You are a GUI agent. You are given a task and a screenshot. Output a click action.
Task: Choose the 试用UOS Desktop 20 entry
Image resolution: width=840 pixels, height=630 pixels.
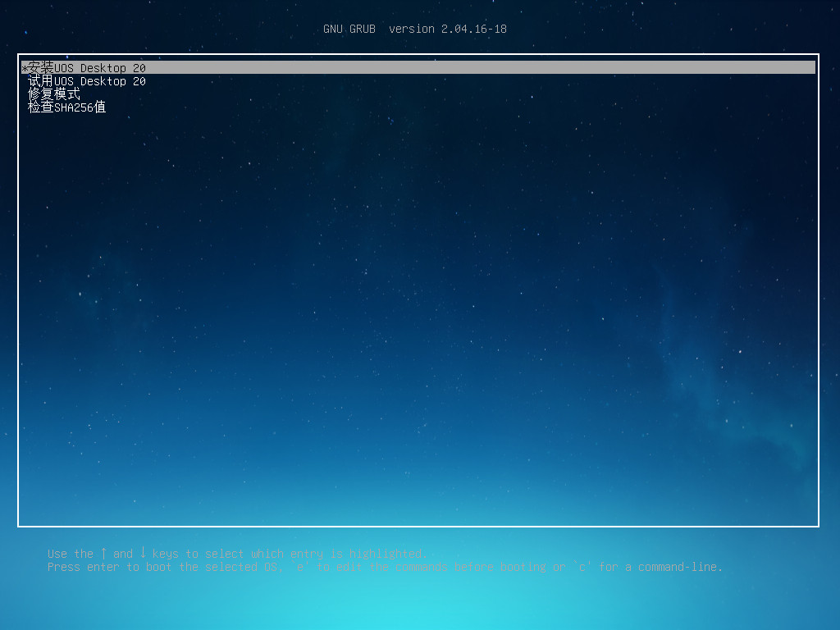[x=87, y=81]
